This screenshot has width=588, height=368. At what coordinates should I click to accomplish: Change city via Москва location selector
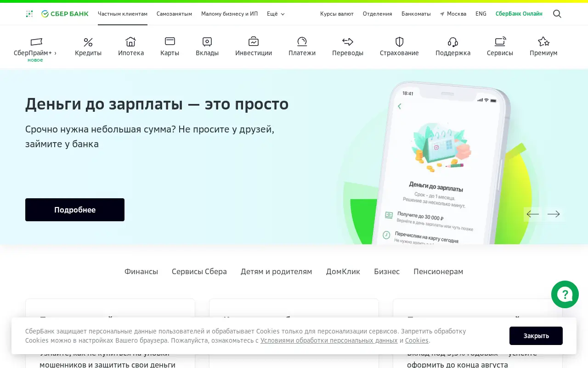point(453,14)
